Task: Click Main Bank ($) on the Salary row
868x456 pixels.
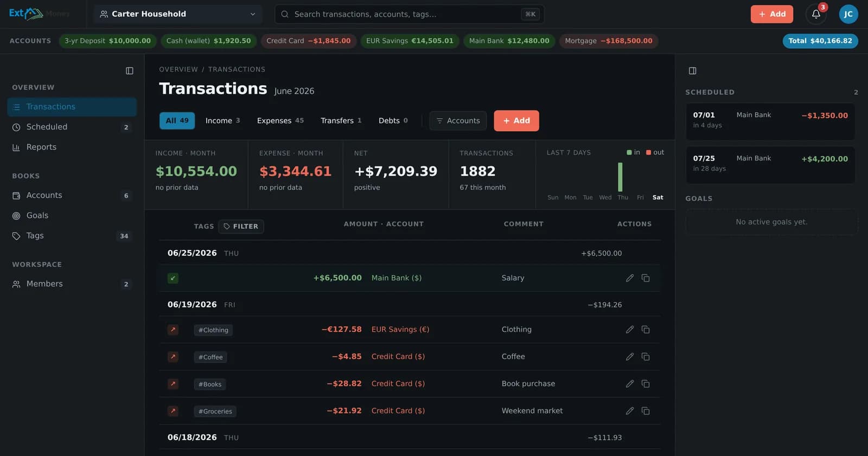Action: (x=397, y=278)
